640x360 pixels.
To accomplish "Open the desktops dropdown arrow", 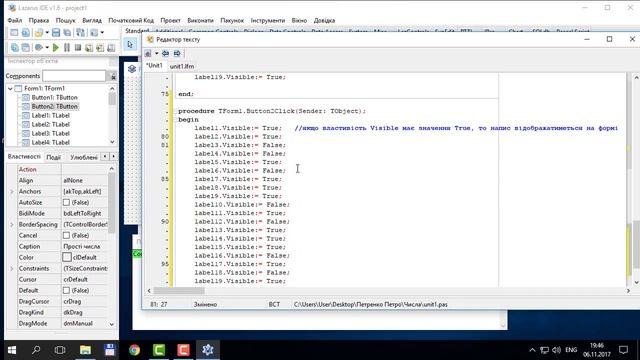I will 102,32.
